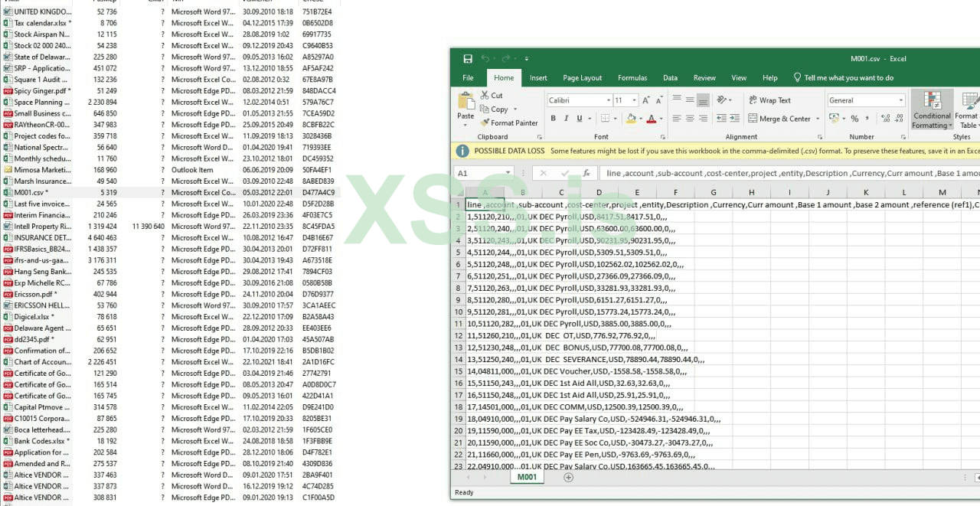Enable Wrap Text
The height and width of the screenshot is (506, 980).
point(769,100)
